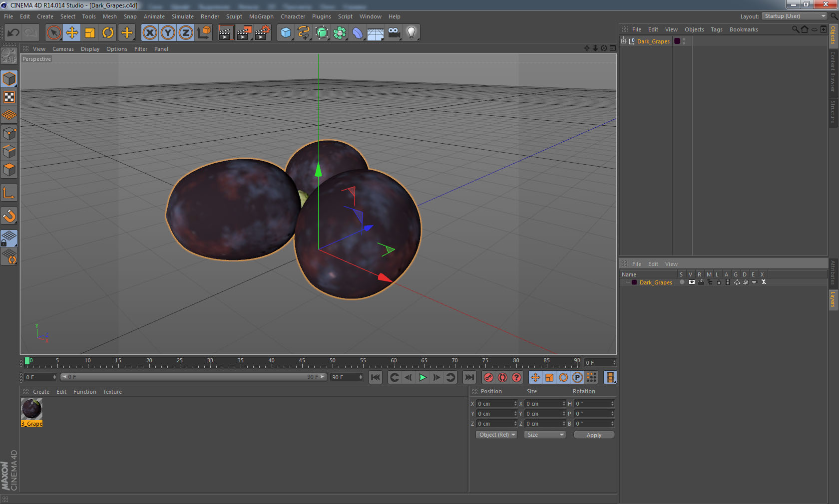839x504 pixels.
Task: Toggle Dark_Grapes layer solo dot
Action: pos(682,282)
